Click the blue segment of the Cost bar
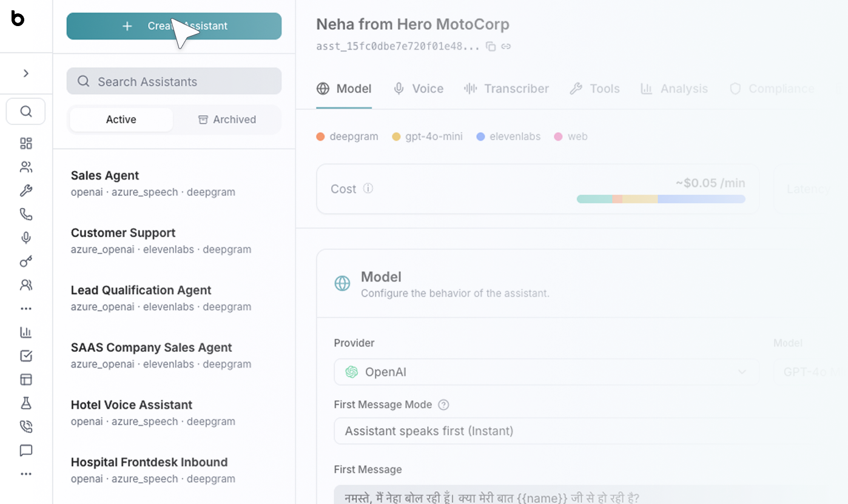 702,199
